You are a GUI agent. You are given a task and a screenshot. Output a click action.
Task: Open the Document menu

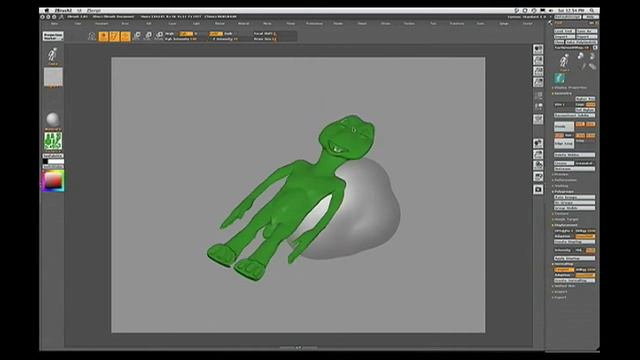click(x=102, y=24)
